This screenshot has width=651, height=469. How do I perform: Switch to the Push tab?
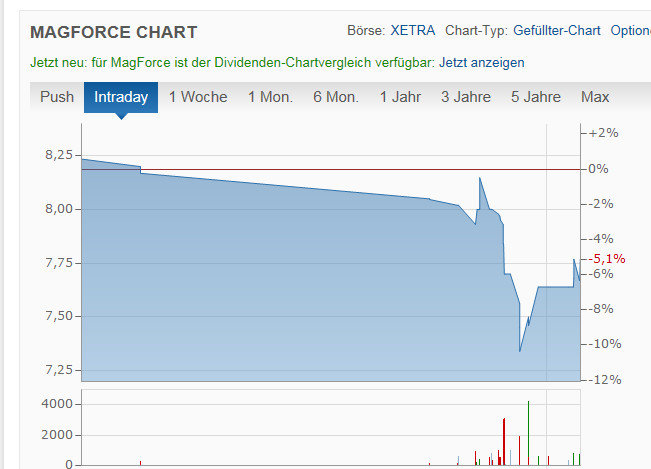pos(57,97)
